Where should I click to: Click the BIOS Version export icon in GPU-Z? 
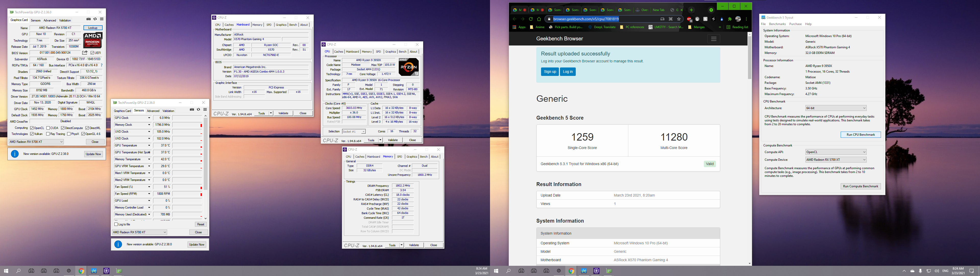[x=85, y=53]
